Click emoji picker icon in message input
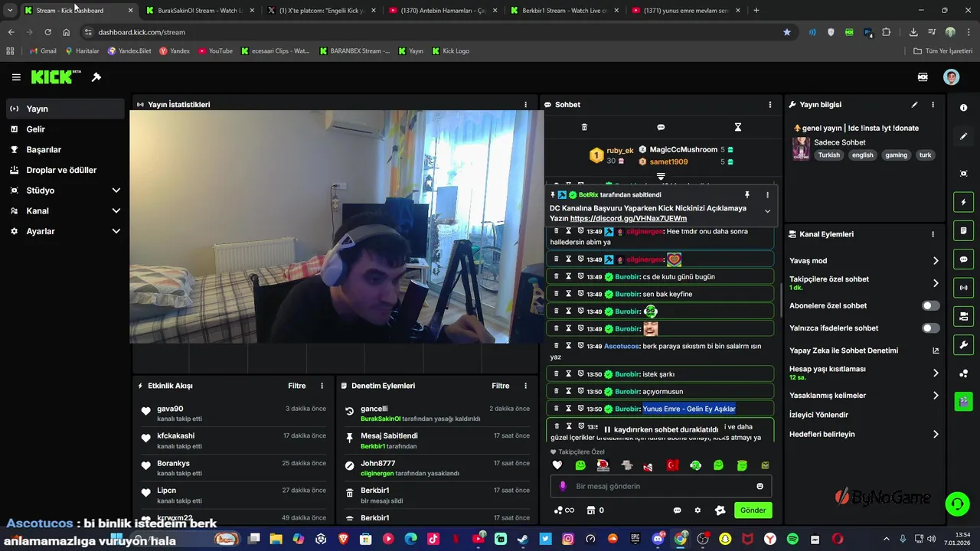Screen dimensions: 980x551 pyautogui.click(x=759, y=486)
